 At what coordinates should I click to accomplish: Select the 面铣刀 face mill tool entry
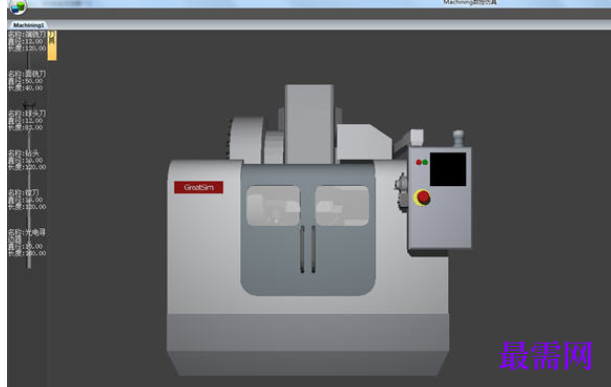[x=27, y=81]
